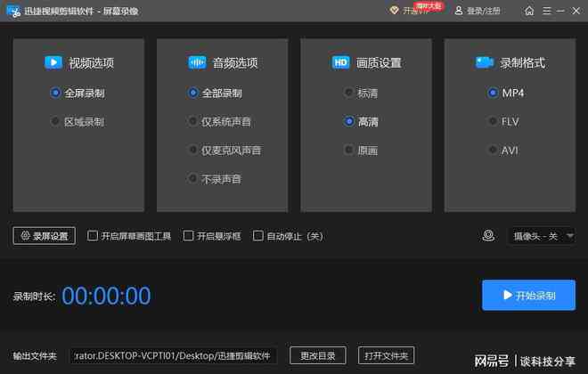
Task: Open 录屏设置 button
Action: (x=45, y=236)
